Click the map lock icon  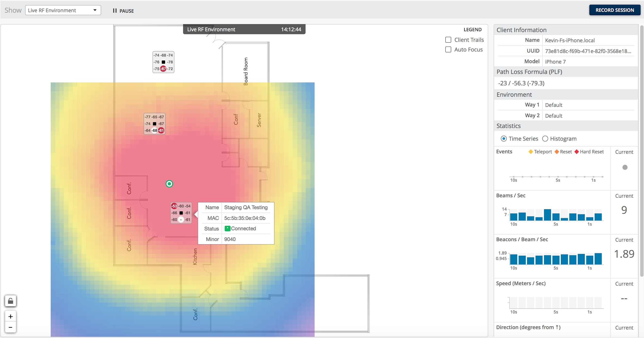11,301
